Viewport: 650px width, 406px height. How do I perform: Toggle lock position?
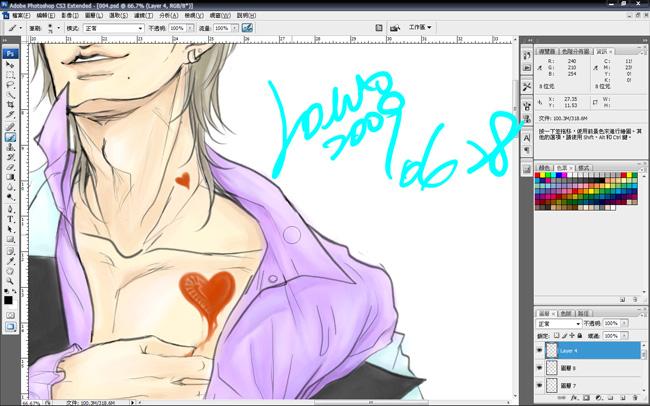click(572, 335)
